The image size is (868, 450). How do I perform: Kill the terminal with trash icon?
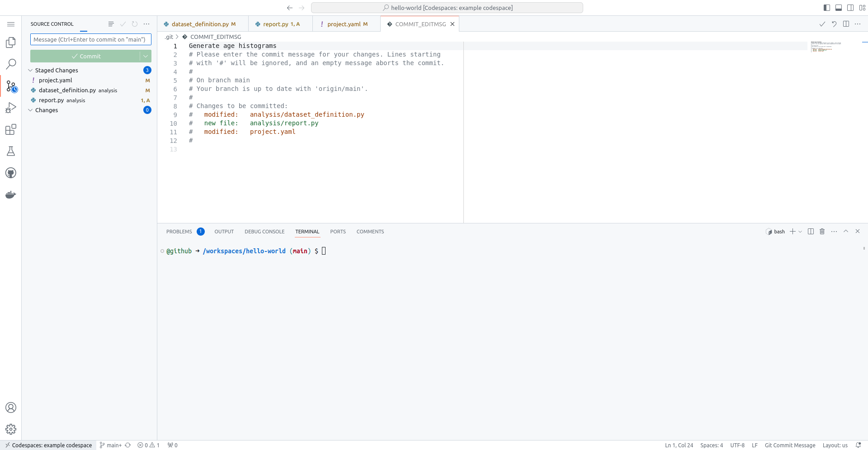[822, 232]
